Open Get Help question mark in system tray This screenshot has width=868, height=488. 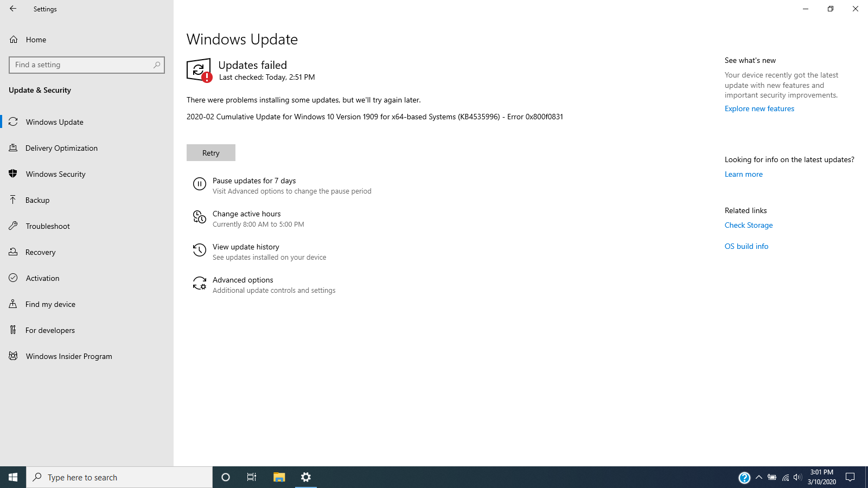[x=744, y=477]
